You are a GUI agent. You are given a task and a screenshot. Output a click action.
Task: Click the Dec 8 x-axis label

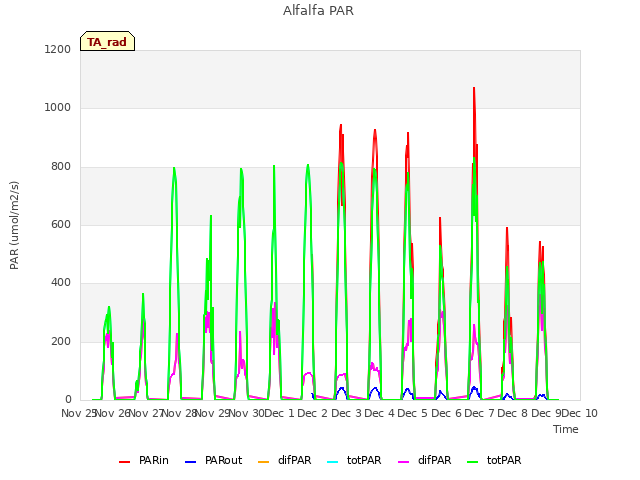click(x=513, y=413)
